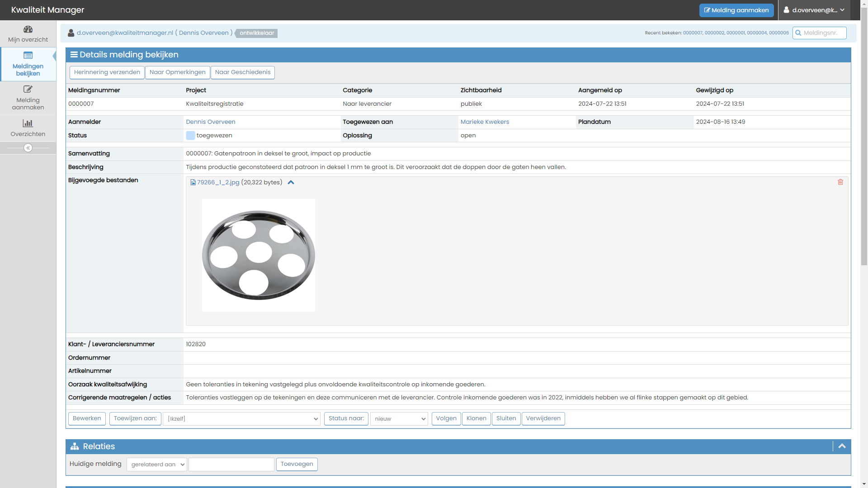Open Toewijzen aan user dropdown

[241, 419]
